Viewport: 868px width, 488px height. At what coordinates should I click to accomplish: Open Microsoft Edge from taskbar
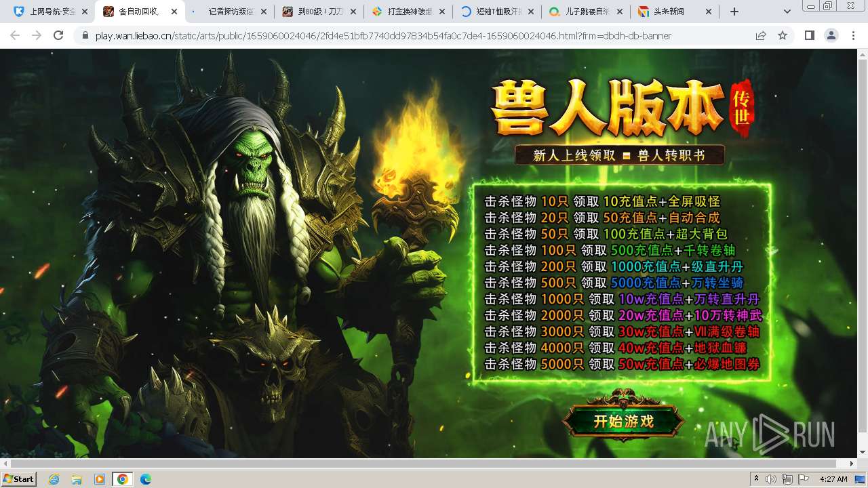145,479
